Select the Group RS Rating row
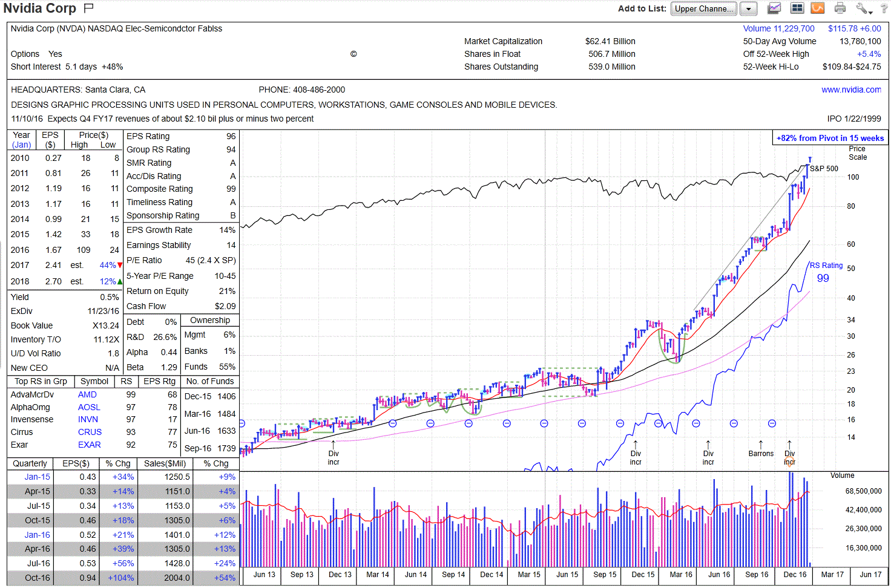Screen dimensions: 891x588 pyautogui.click(x=181, y=149)
